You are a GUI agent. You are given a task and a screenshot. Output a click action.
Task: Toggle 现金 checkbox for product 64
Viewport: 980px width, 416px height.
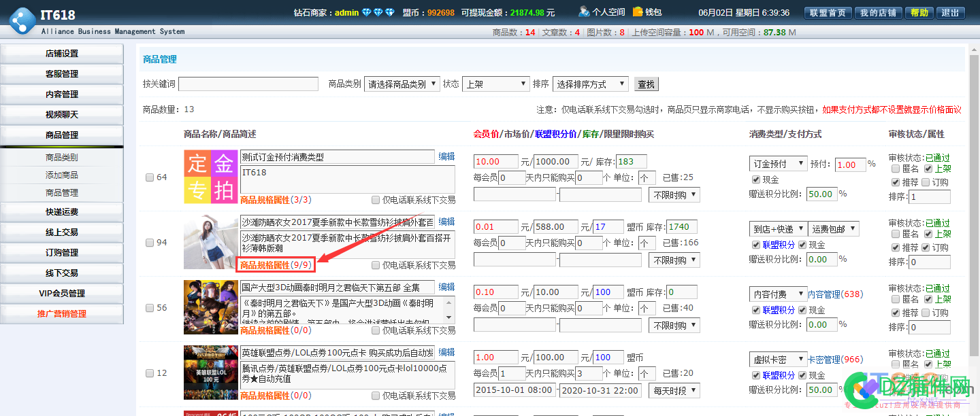[x=756, y=179]
